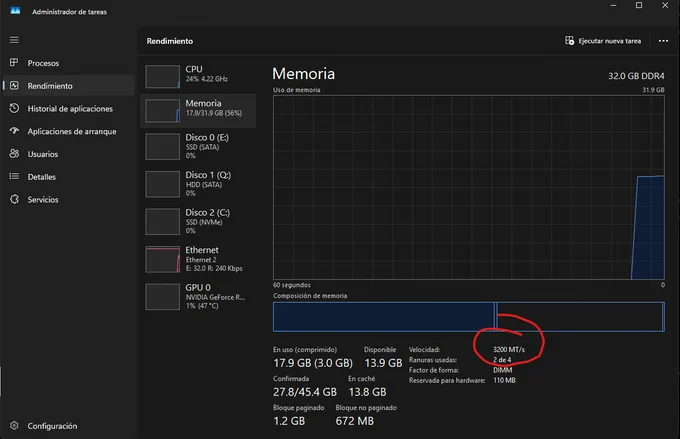Open the three-dot more options menu
Screen dimensions: 680x439
[663, 41]
